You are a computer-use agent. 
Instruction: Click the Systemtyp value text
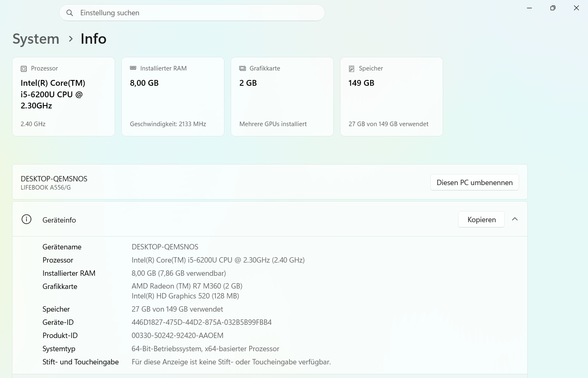pos(205,349)
